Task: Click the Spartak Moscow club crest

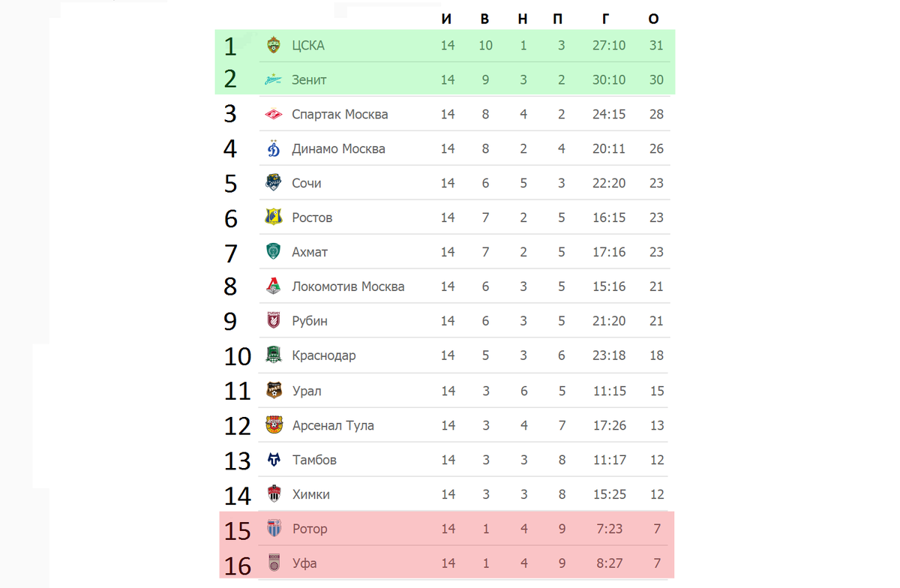Action: click(274, 114)
